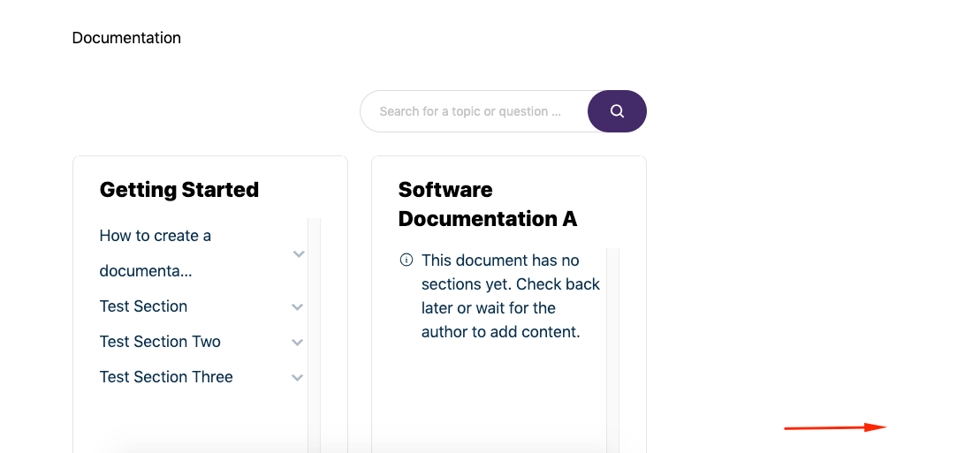Viewport: 980px width, 453px height.
Task: Open the Getting Started document heading
Action: tap(179, 189)
